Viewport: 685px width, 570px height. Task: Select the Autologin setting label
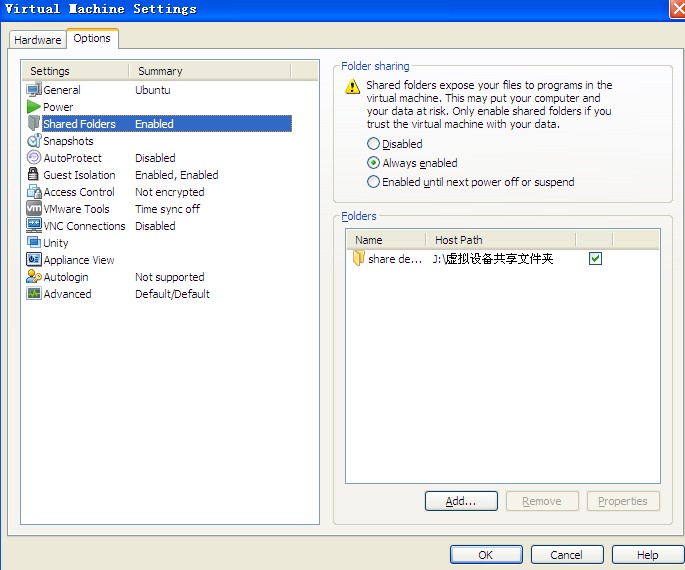(66, 277)
